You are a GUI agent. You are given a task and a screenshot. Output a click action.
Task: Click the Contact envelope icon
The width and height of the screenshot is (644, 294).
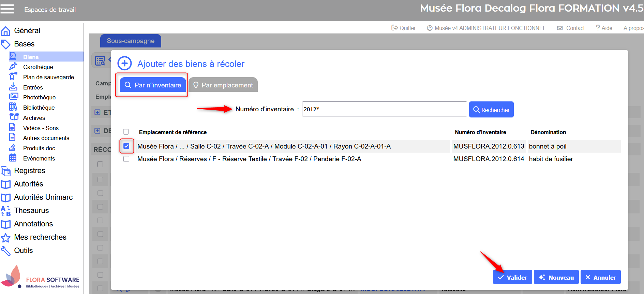tap(560, 28)
